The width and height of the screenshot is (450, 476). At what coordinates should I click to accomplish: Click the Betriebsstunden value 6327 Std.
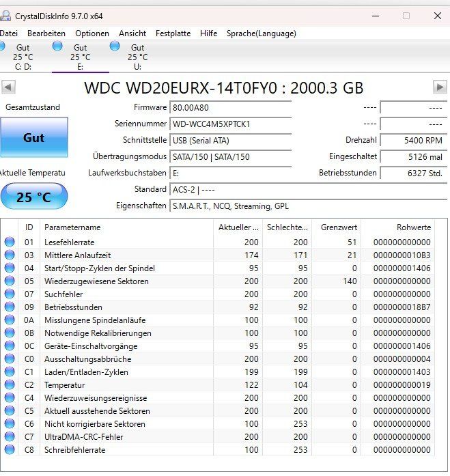(414, 173)
